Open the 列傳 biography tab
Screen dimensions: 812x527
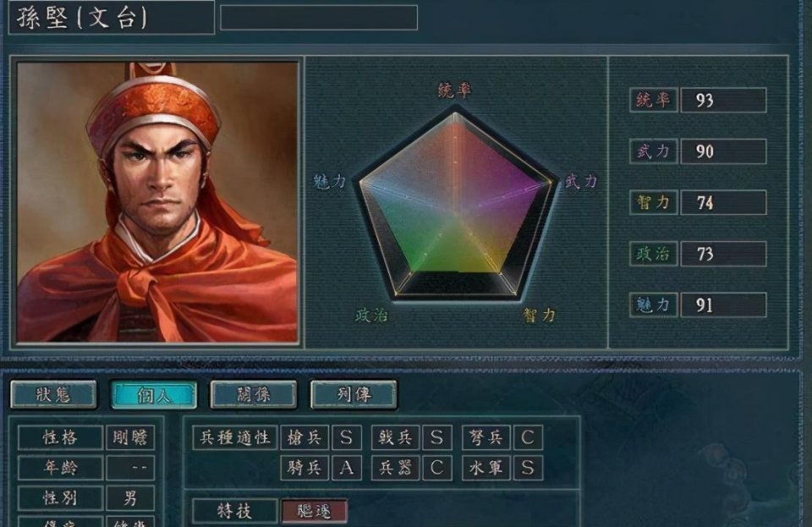[354, 394]
